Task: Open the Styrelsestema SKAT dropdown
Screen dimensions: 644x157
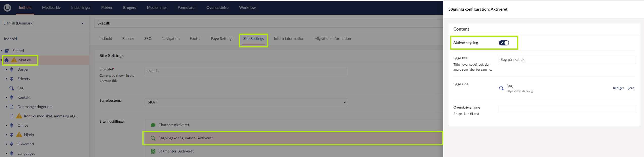Action: point(246,102)
